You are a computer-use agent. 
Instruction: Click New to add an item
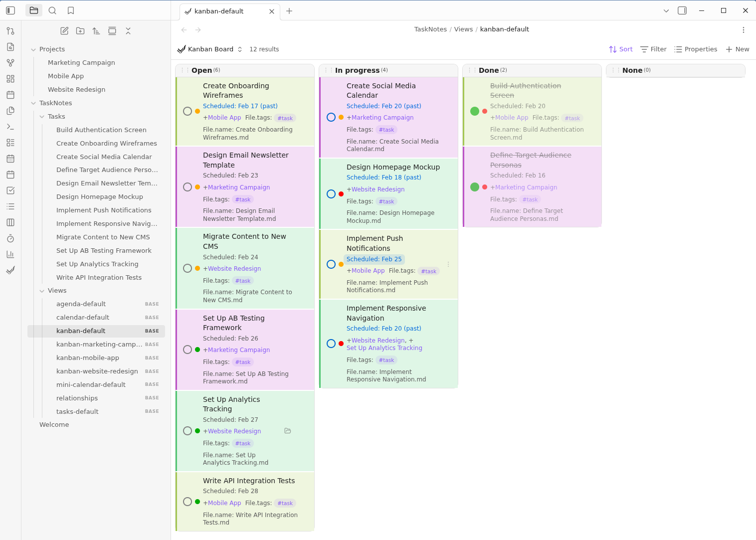[737, 49]
